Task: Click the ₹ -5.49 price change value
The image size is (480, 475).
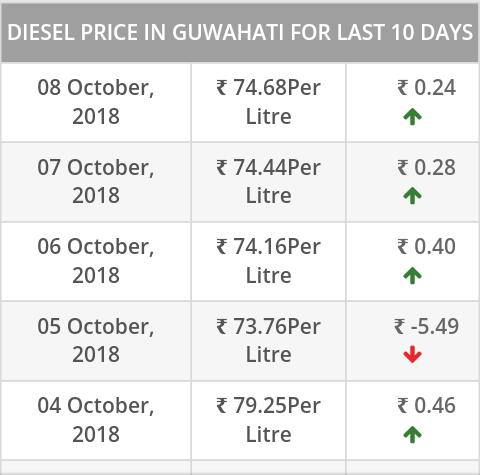Action: (x=426, y=326)
